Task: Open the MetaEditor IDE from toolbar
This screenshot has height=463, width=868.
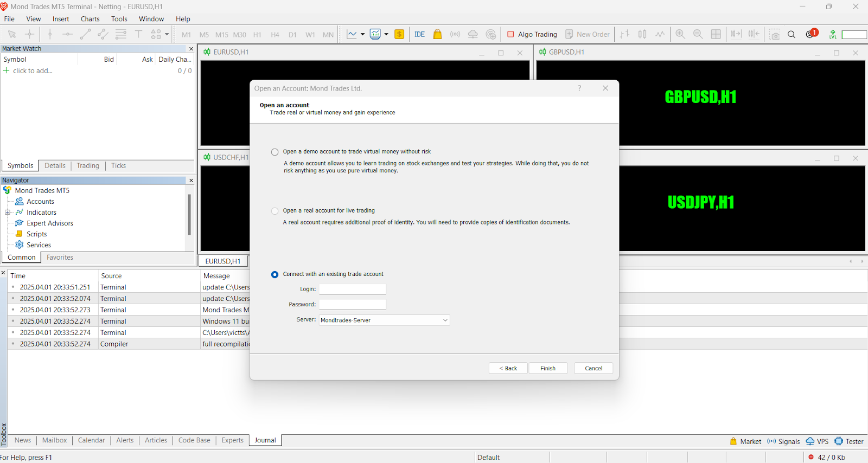Action: [x=419, y=34]
